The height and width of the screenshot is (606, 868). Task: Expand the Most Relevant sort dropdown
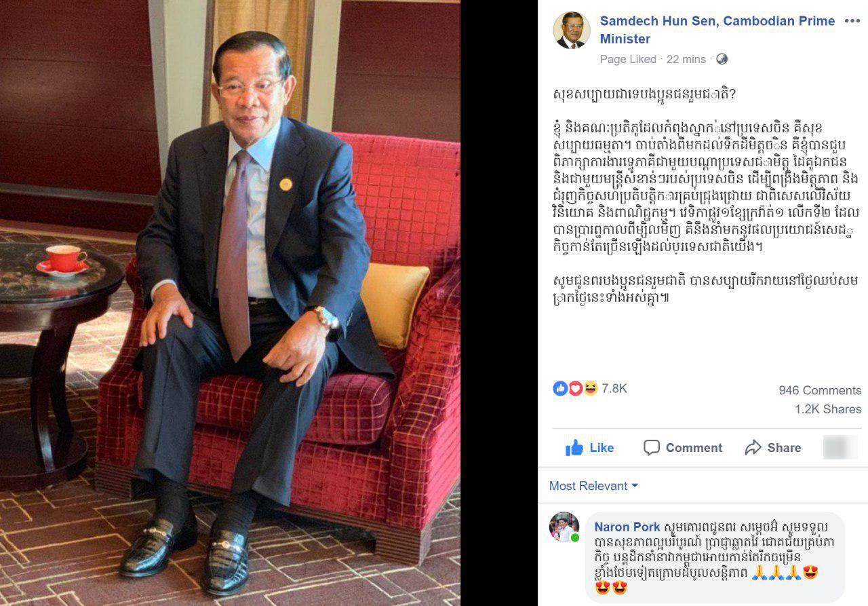[x=593, y=486]
